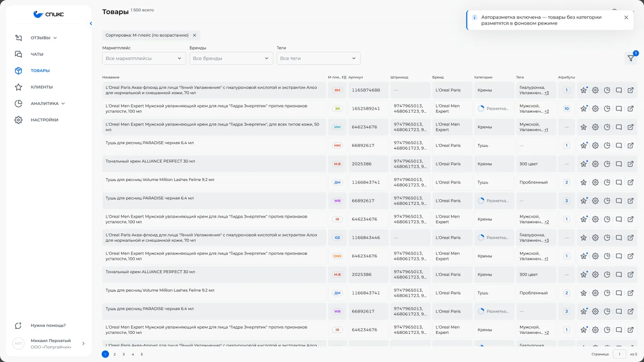Click the gear icon for MM product 646234676
The height and width of the screenshot is (362, 644).
point(595,127)
